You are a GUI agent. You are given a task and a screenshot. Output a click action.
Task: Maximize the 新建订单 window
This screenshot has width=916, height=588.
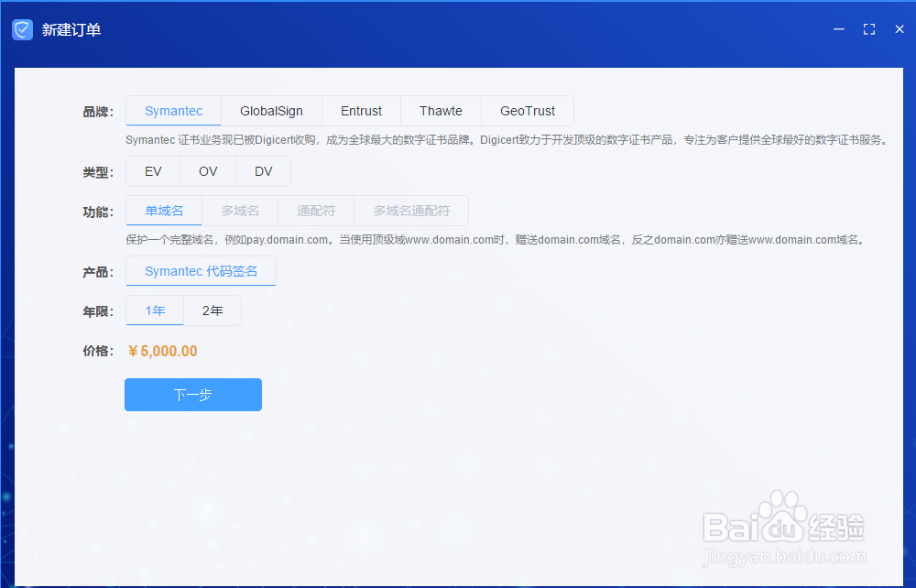[x=869, y=29]
